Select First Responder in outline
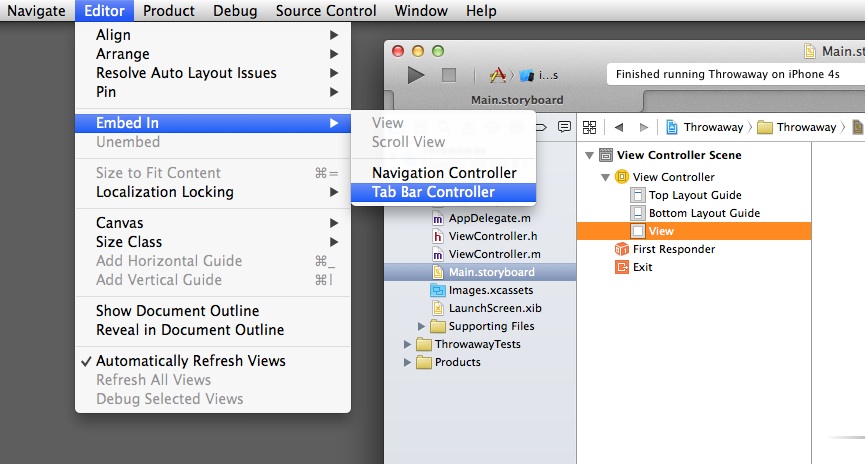This screenshot has height=464, width=865. point(674,249)
